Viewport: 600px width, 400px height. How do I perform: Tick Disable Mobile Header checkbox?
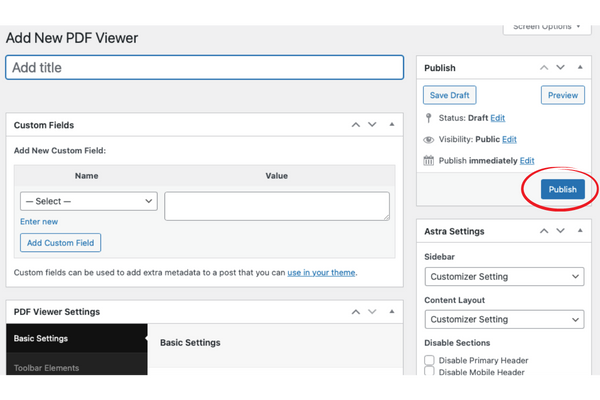429,371
